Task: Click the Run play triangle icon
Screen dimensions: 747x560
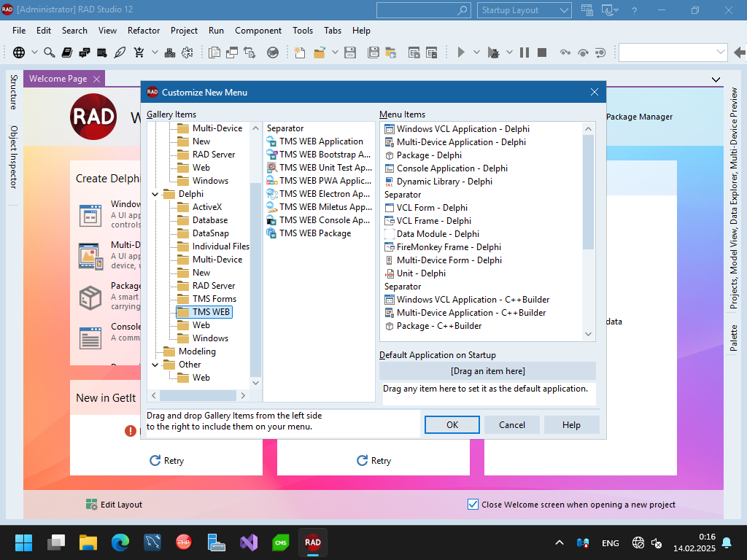Action: pos(461,52)
